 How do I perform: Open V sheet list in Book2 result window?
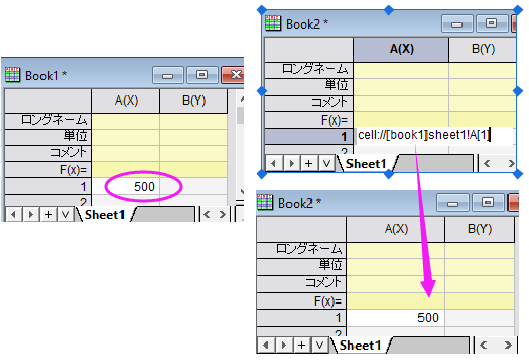(x=319, y=345)
